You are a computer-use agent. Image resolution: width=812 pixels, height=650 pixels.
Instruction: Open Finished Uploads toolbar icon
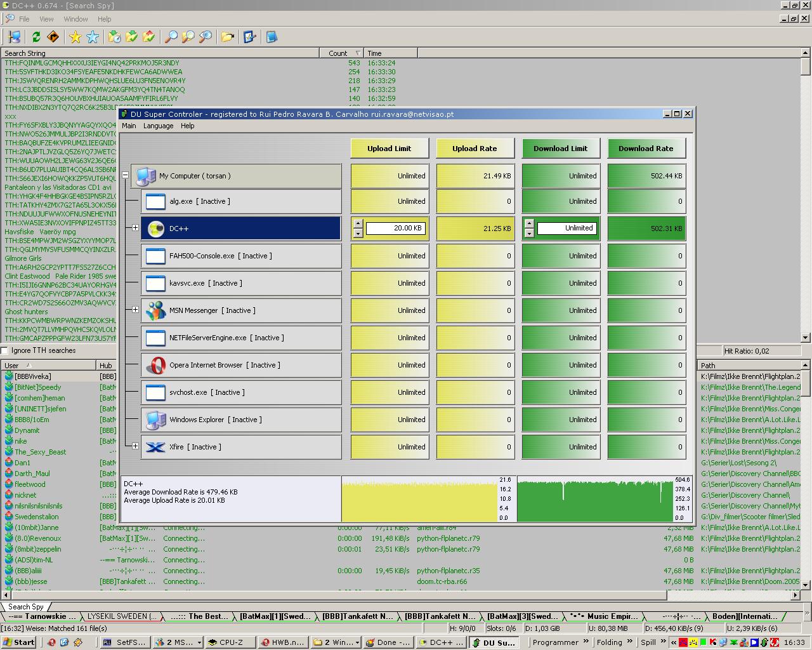(149, 37)
